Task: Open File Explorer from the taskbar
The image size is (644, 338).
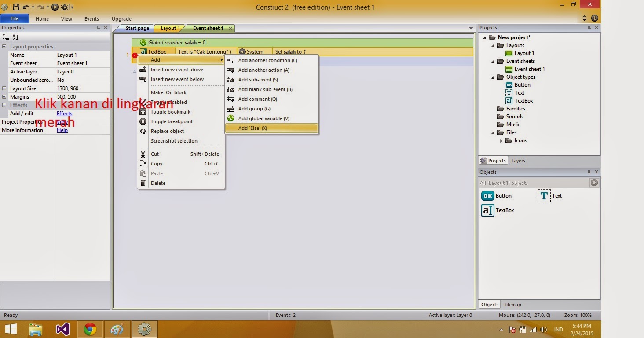Action: click(36, 329)
